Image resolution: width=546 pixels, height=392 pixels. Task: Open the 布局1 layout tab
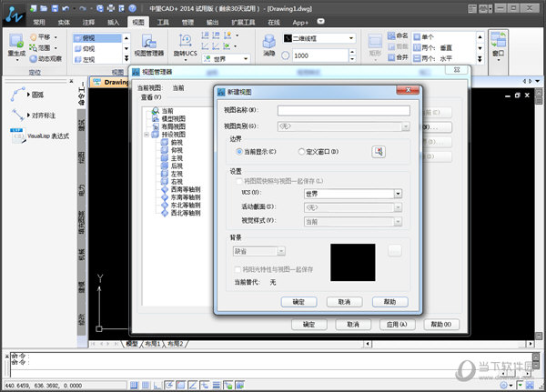153,344
